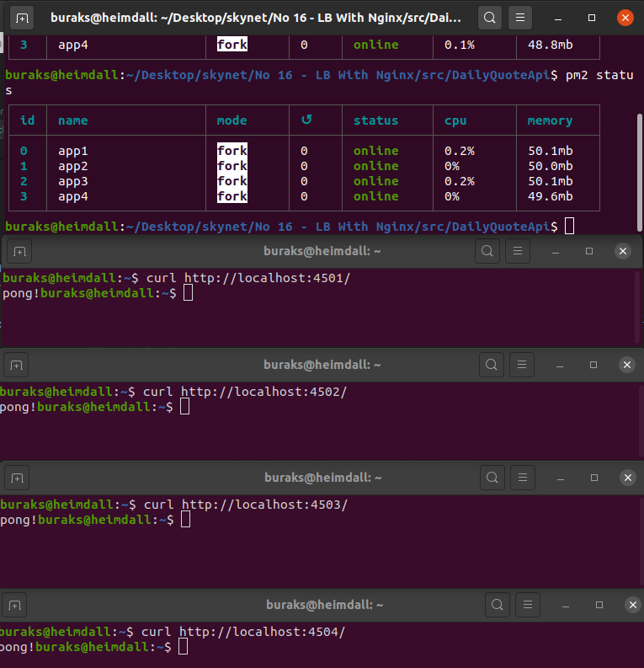Maximize the localhost:4501 terminal window
The width and height of the screenshot is (644, 668).
589,251
